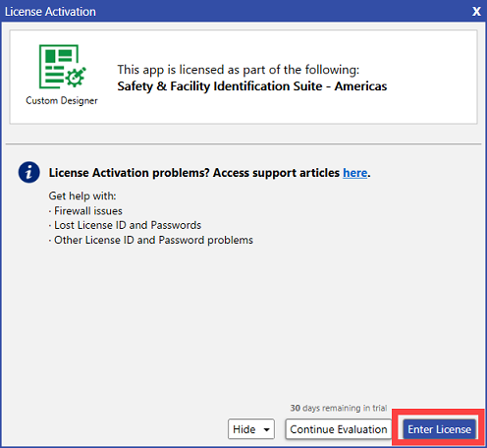Click the 'Get help with:' heading
This screenshot has width=487, height=448.
[82, 196]
